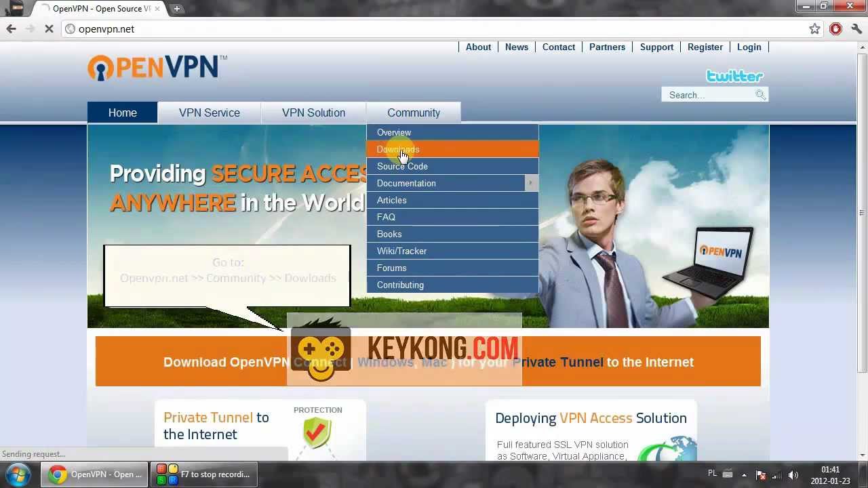Bookmark page with the star icon
868x488 pixels.
click(814, 28)
